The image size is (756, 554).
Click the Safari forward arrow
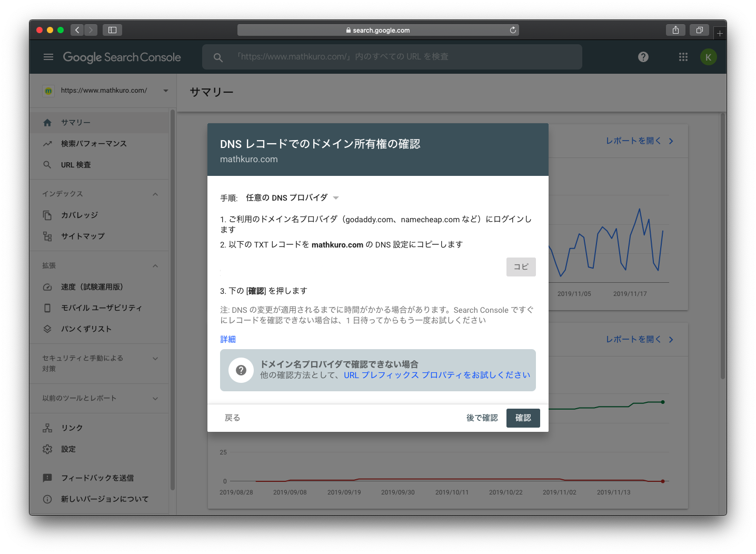click(91, 30)
